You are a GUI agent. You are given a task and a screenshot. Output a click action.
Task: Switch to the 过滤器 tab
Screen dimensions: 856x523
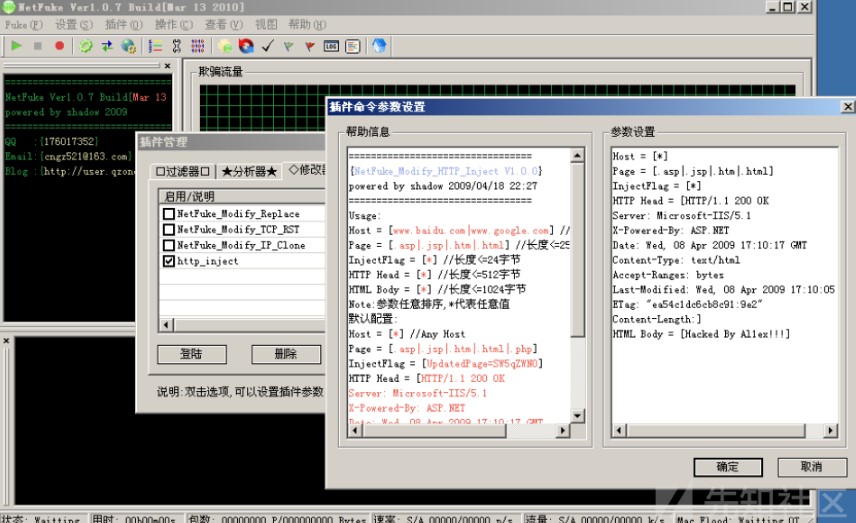(x=182, y=171)
